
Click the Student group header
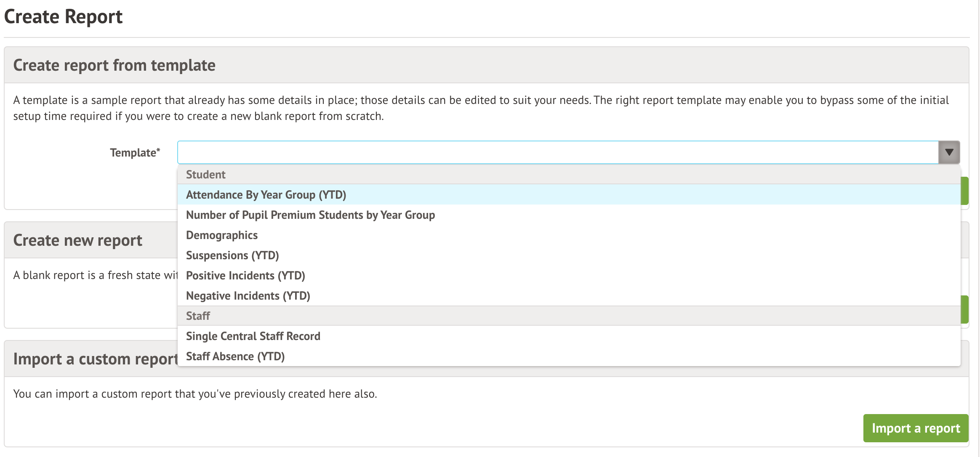206,175
